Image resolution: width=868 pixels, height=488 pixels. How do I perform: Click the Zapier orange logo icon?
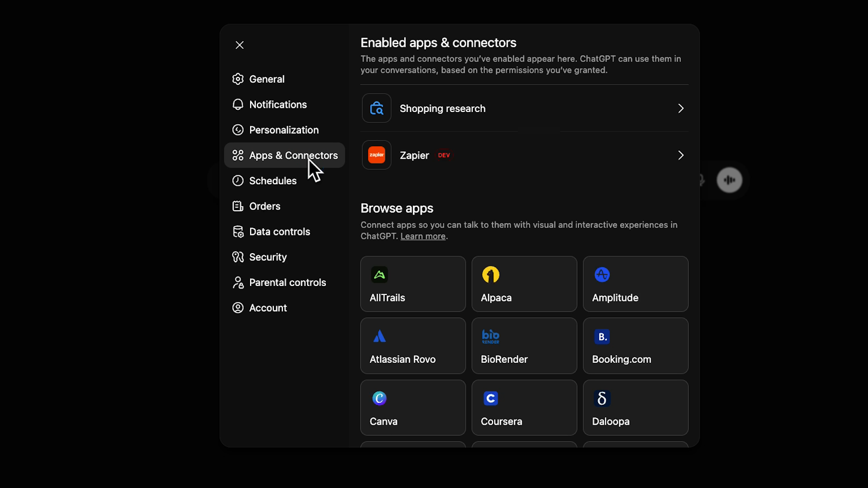pos(377,155)
